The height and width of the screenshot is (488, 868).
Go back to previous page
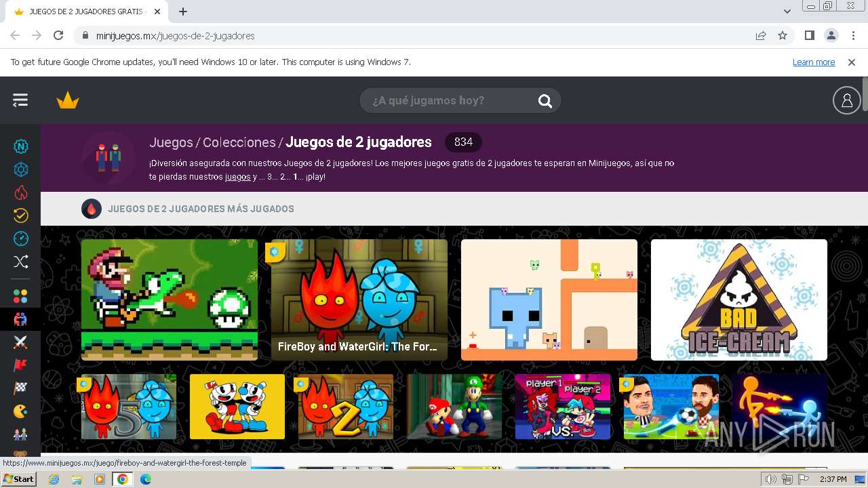click(x=15, y=36)
